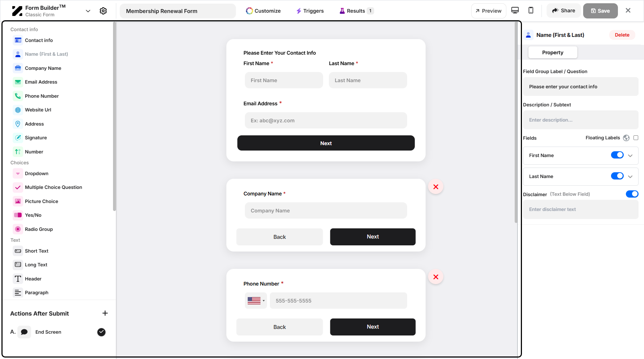
Task: Expand First Name field options chevron
Action: click(630, 156)
